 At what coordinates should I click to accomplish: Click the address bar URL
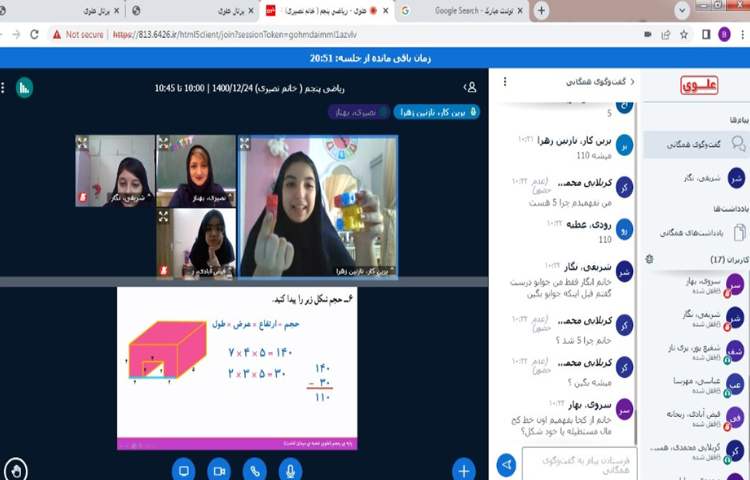tap(234, 34)
